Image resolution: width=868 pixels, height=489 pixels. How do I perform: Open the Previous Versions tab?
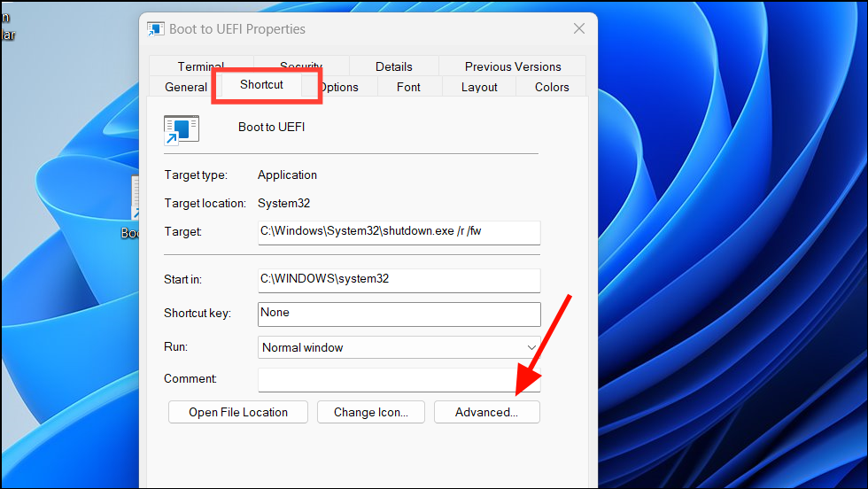coord(513,66)
